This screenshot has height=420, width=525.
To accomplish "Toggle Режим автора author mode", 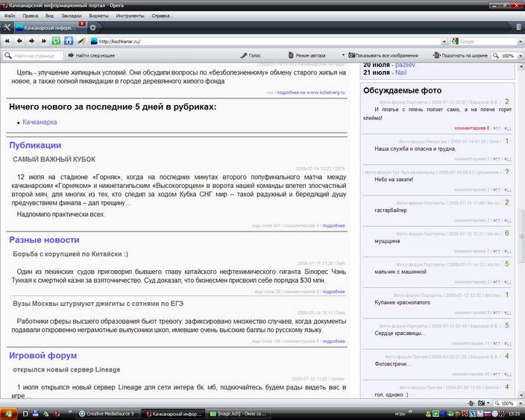I will pyautogui.click(x=306, y=55).
